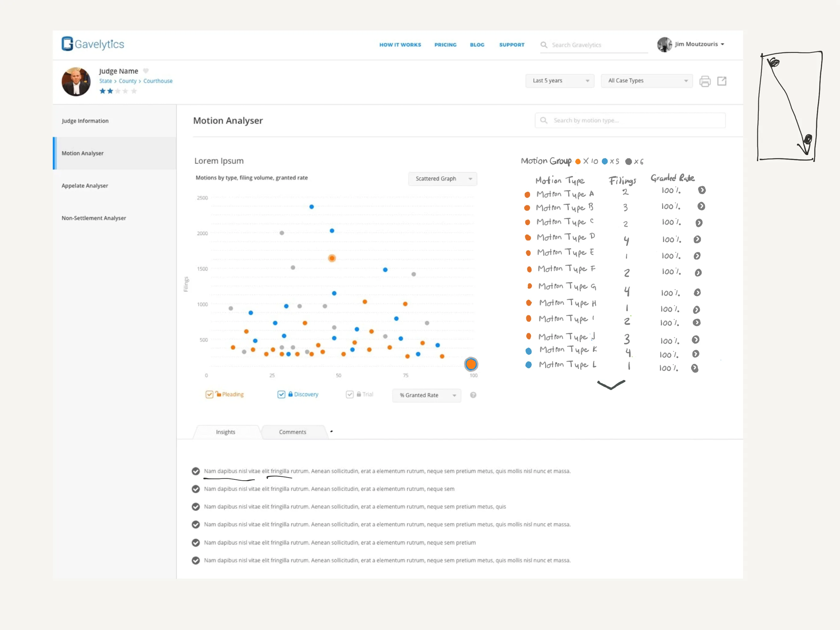
Task: Click the heart icon next to Judge Name
Action: (146, 71)
